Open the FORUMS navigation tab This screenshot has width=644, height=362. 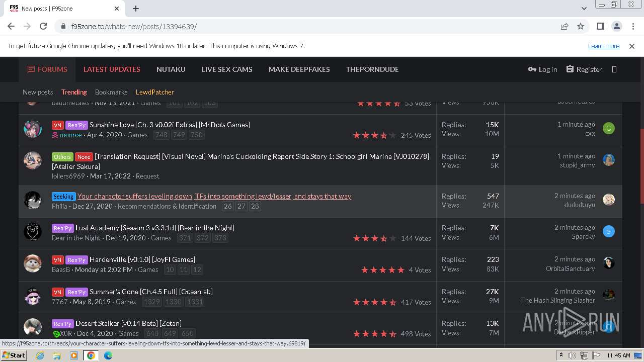(47, 69)
